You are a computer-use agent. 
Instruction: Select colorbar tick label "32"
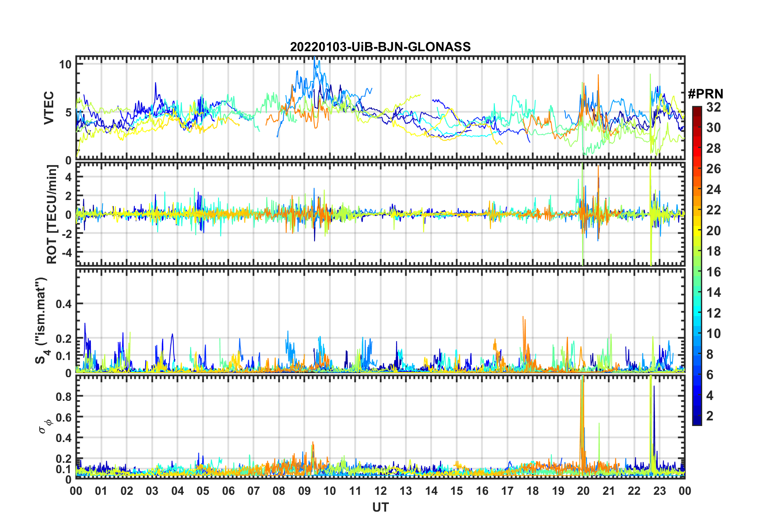tap(713, 107)
